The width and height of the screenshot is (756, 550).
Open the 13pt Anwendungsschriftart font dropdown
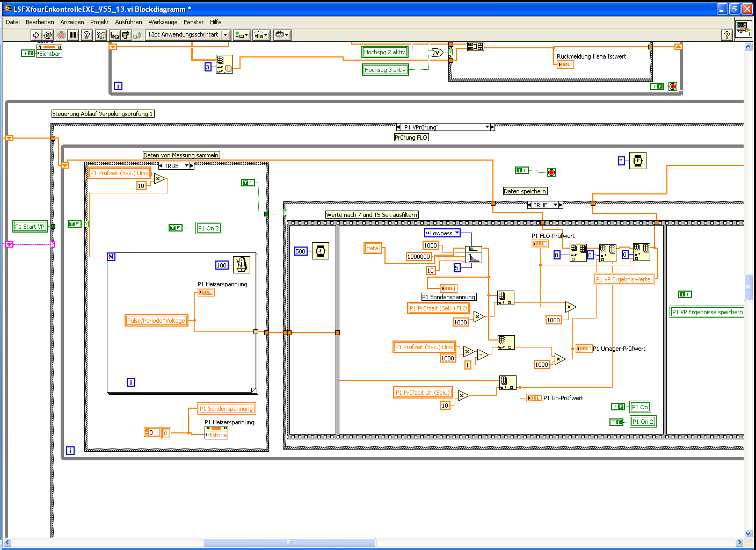tap(188, 35)
